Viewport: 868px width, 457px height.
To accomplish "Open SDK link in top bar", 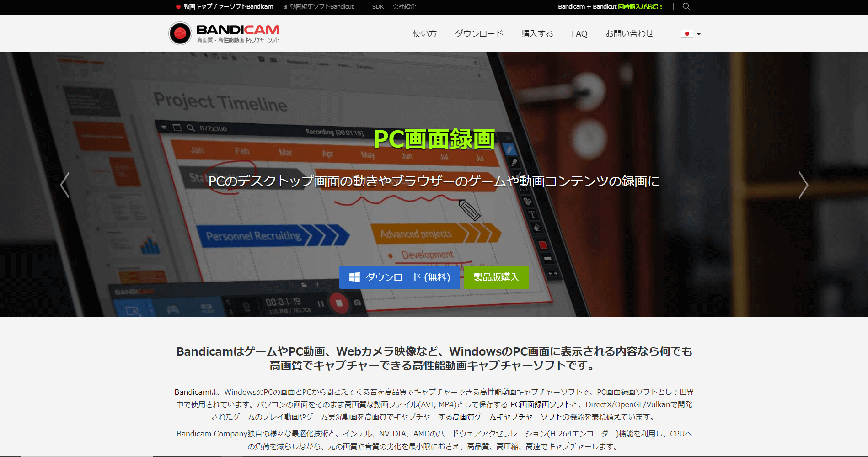I will coord(378,6).
